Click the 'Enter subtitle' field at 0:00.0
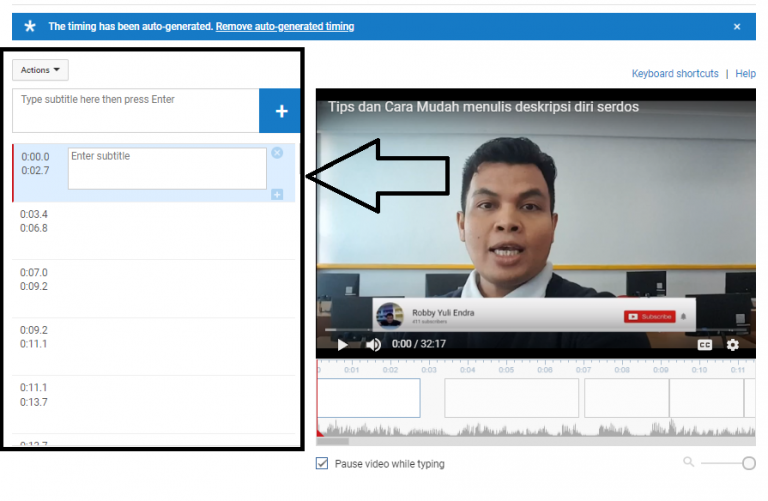This screenshot has height=501, width=768. (x=167, y=168)
